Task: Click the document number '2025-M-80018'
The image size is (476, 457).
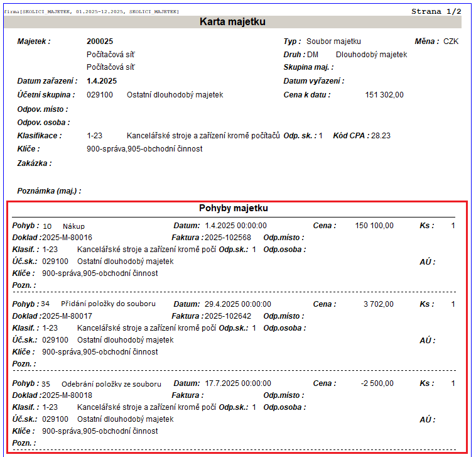Action: pos(67,395)
